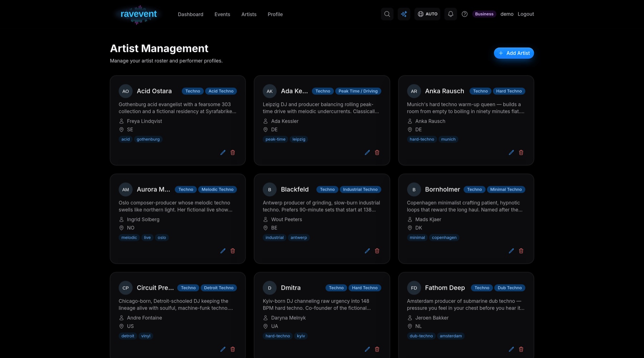644x358 pixels.
Task: Edit the Acid Ostara artist
Action: (x=223, y=153)
